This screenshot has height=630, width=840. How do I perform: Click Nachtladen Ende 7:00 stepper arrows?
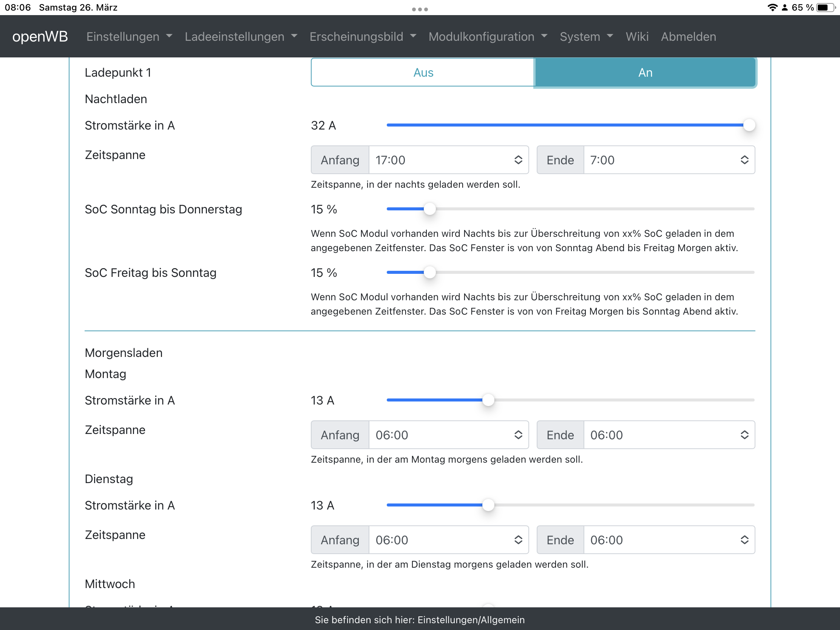744,160
